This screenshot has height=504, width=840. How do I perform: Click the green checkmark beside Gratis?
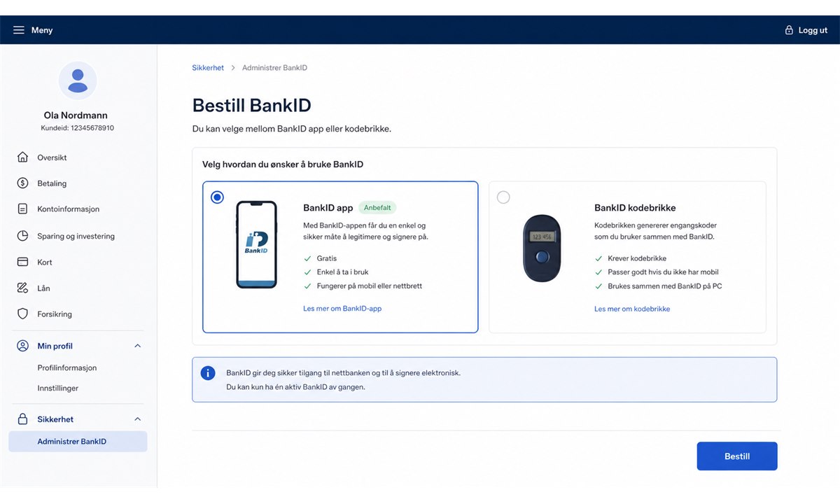307,258
